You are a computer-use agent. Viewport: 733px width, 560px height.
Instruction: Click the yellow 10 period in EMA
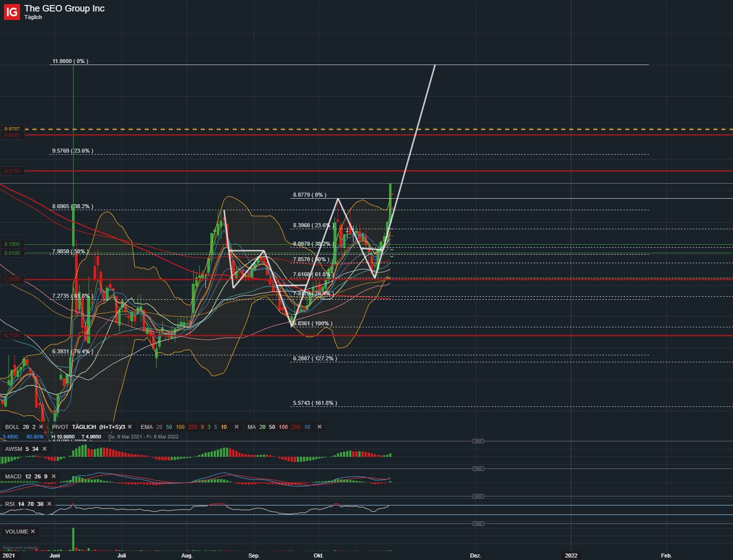224,427
